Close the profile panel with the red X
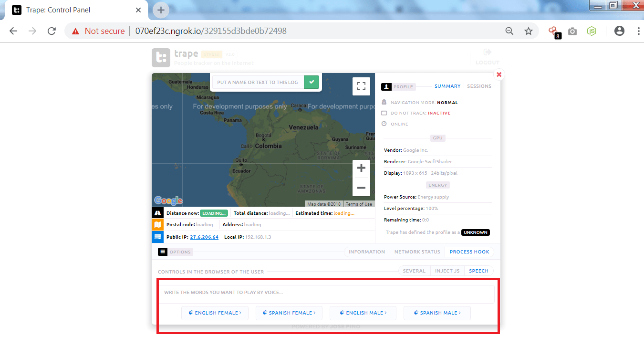 pos(499,74)
